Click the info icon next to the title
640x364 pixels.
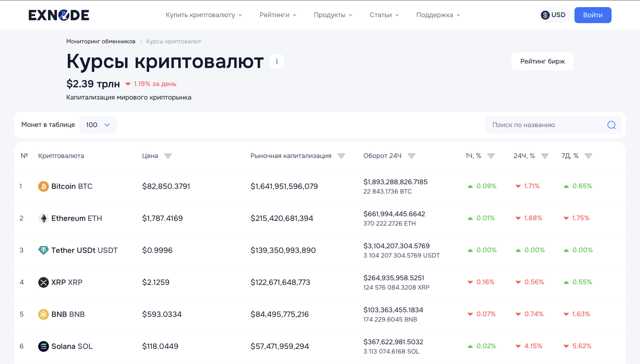[x=277, y=61]
